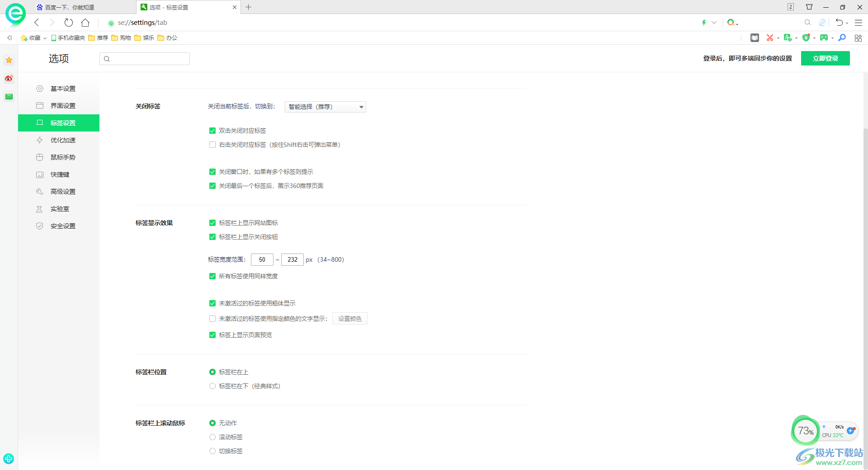Go to the home page icon
Image resolution: width=868 pixels, height=470 pixels.
coord(85,23)
